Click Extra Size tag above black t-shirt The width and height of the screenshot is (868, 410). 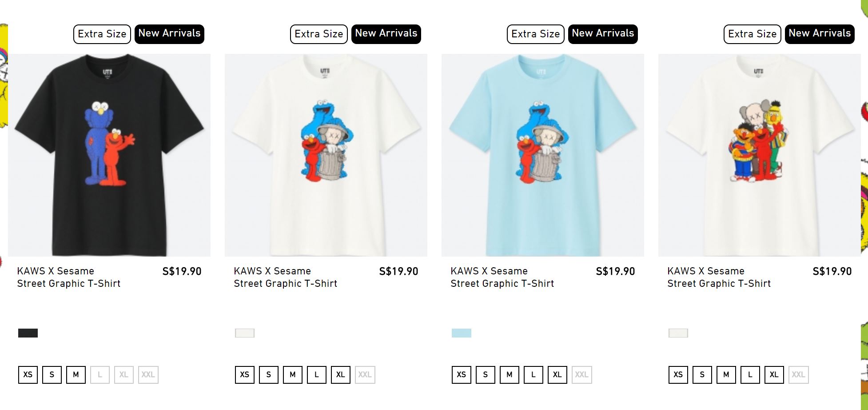pos(102,34)
